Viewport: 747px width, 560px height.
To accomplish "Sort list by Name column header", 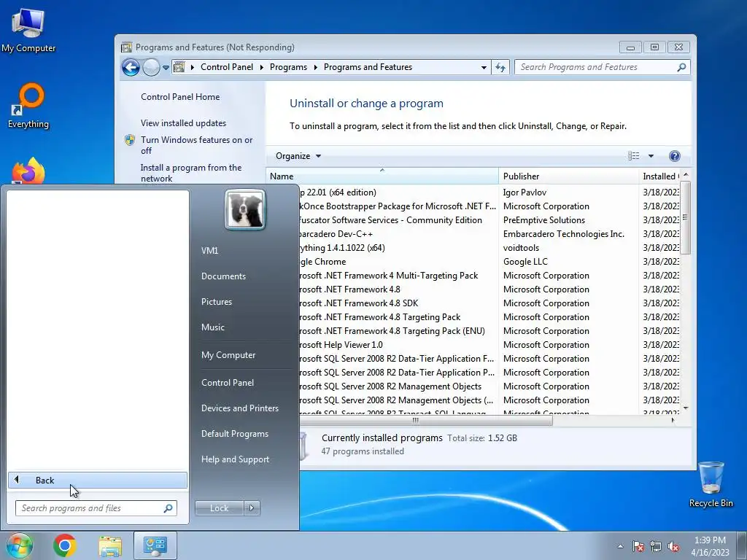I will 382,176.
